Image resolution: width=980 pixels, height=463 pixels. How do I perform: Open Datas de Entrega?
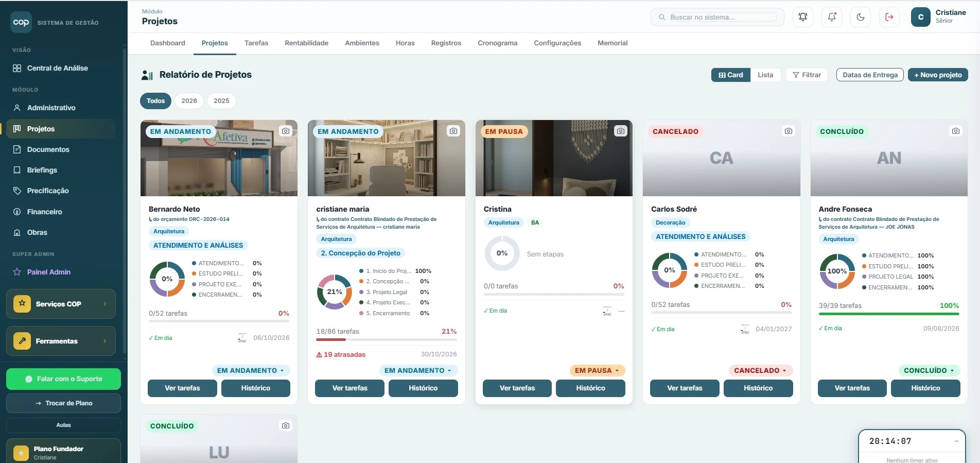point(870,75)
